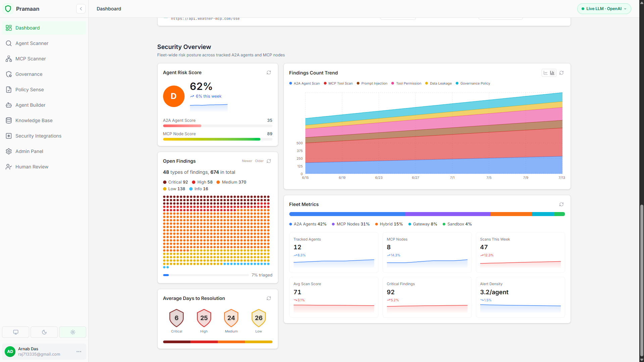The height and width of the screenshot is (362, 644).
Task: Enable the light theme mode
Action: (72, 332)
